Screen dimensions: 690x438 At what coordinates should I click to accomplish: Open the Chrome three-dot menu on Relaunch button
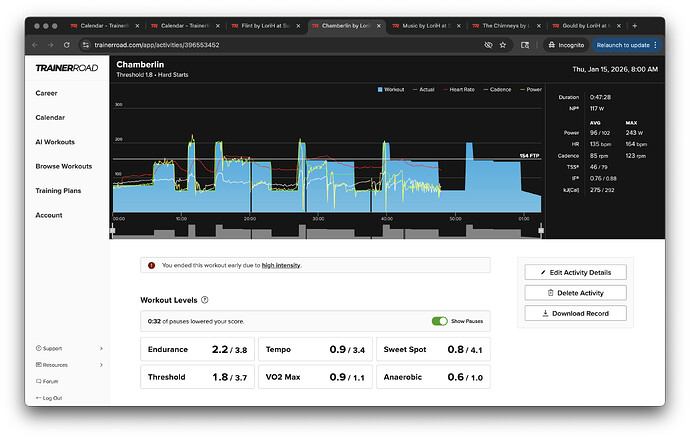pos(655,45)
